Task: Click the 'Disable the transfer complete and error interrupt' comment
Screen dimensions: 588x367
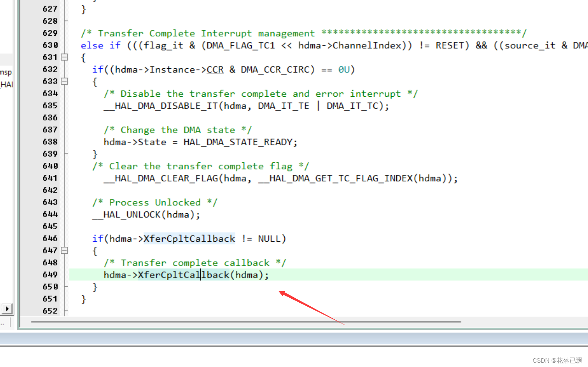Action: (260, 94)
